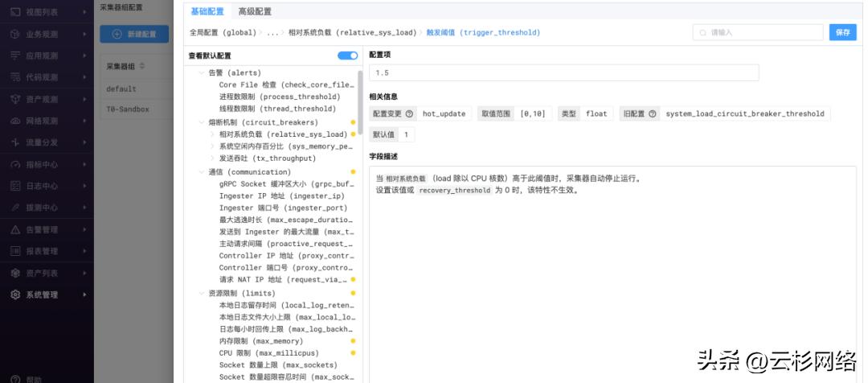Click the question mark icon beside 旧配置

(x=653, y=114)
